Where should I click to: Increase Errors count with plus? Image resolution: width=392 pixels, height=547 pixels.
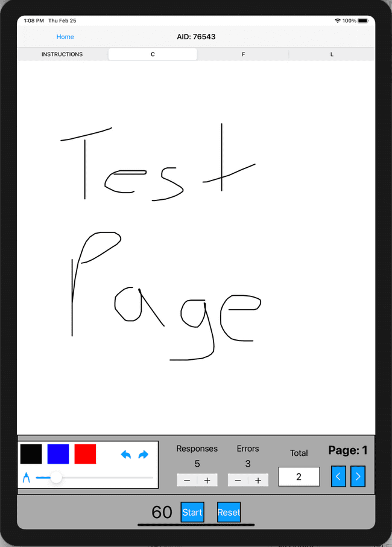point(258,480)
